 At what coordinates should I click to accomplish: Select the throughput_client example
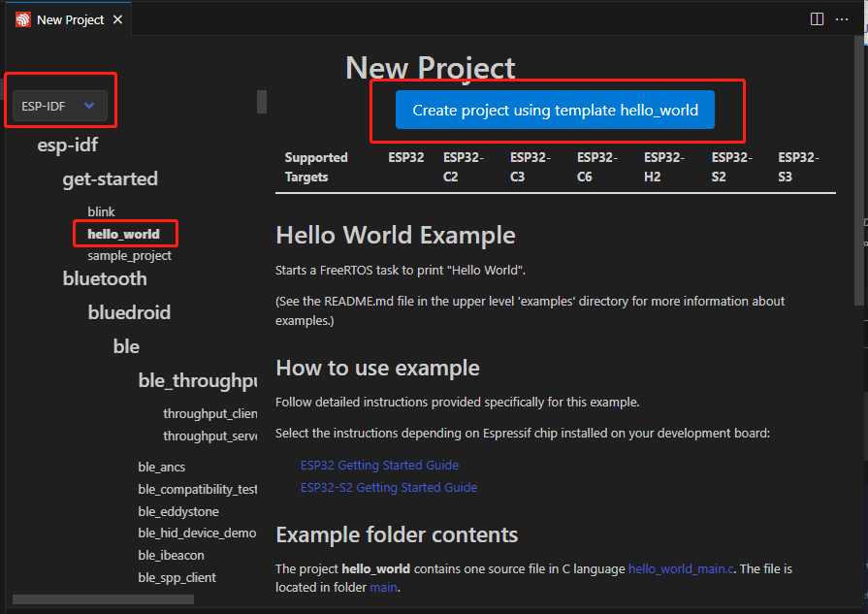(x=209, y=413)
